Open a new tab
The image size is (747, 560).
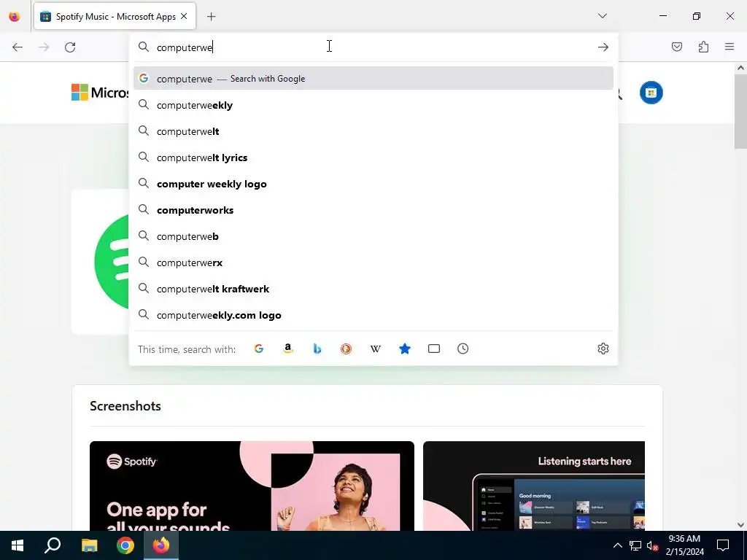(211, 17)
